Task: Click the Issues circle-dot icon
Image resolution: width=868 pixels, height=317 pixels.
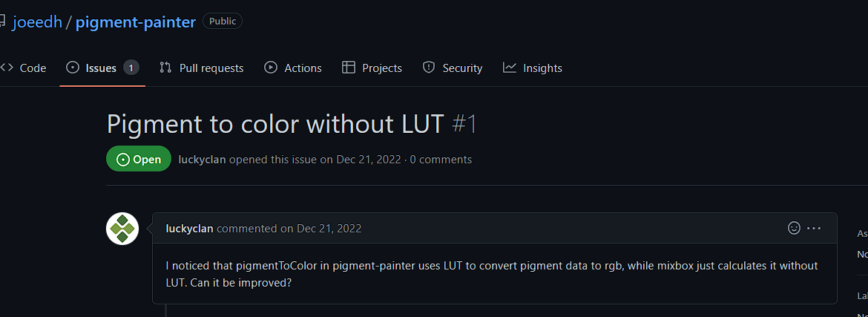Action: [73, 68]
